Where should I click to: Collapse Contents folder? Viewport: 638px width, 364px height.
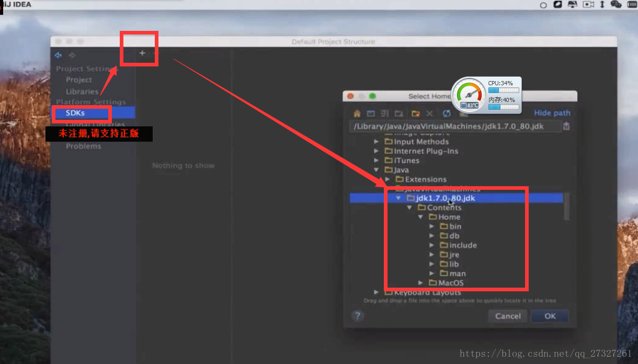(409, 208)
